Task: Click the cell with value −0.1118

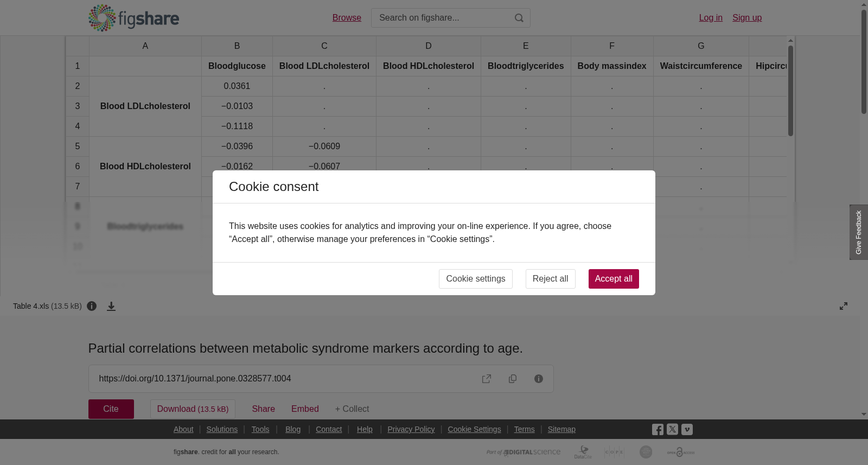Action: tap(237, 126)
